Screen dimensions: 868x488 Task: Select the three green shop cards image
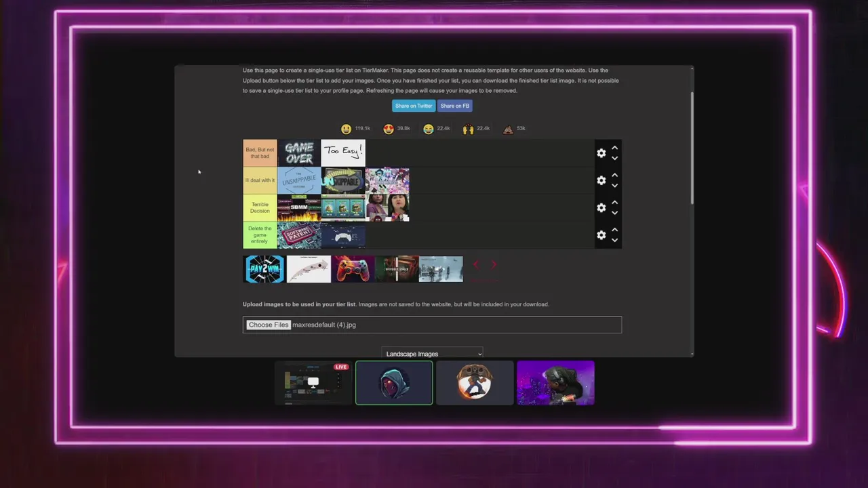tap(343, 207)
